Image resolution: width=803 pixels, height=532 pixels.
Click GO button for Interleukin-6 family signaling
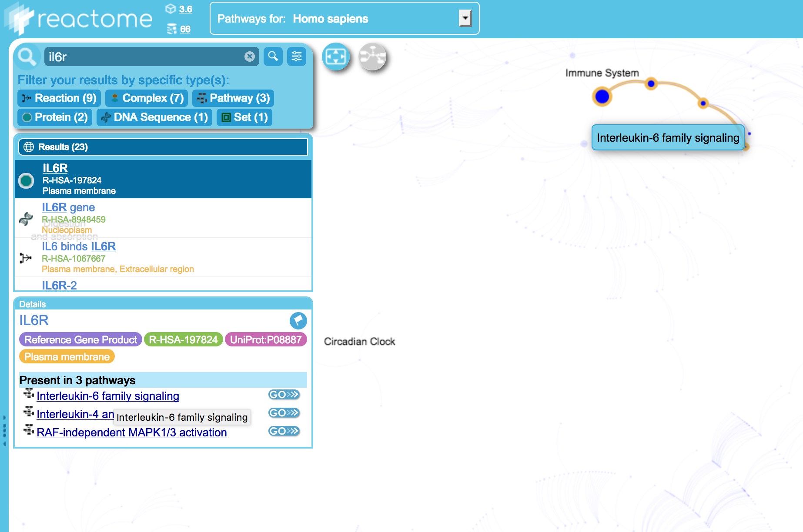pos(284,395)
